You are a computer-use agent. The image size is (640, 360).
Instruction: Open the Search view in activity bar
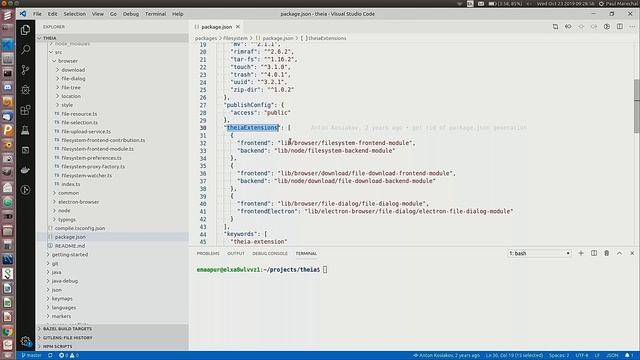tap(25, 50)
